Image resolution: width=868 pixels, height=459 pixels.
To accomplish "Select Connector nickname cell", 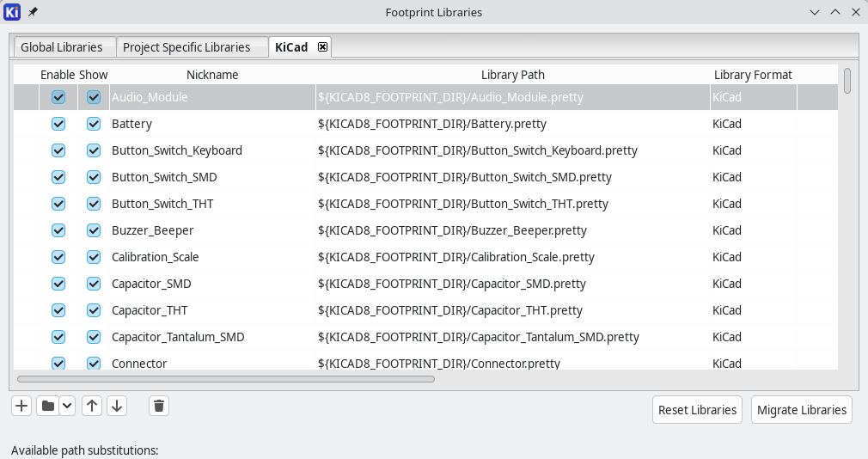I will click(x=212, y=360).
